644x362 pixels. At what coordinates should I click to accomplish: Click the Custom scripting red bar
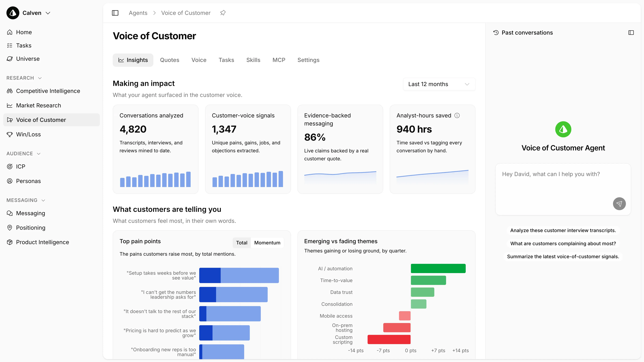click(389, 339)
